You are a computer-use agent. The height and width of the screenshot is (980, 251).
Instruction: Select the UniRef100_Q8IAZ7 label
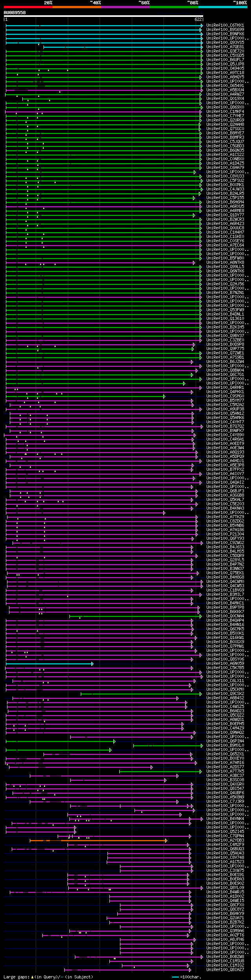[x=225, y=970]
